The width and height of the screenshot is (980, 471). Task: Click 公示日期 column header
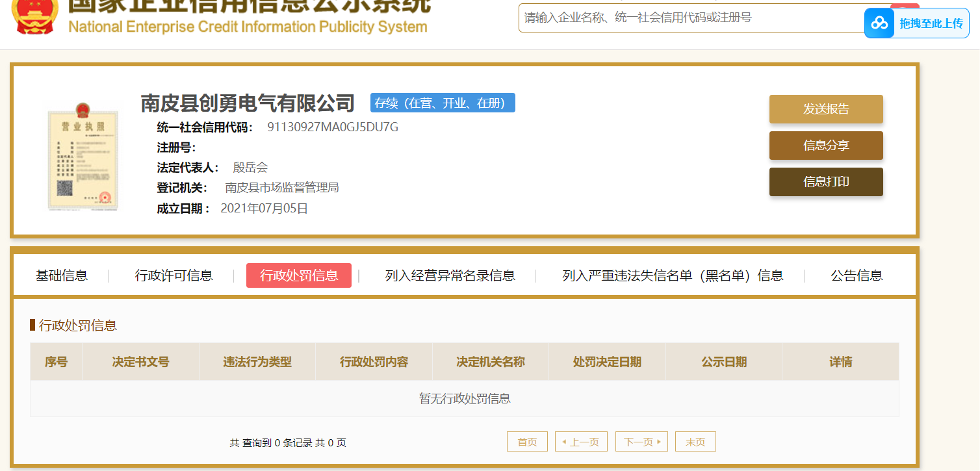[724, 362]
